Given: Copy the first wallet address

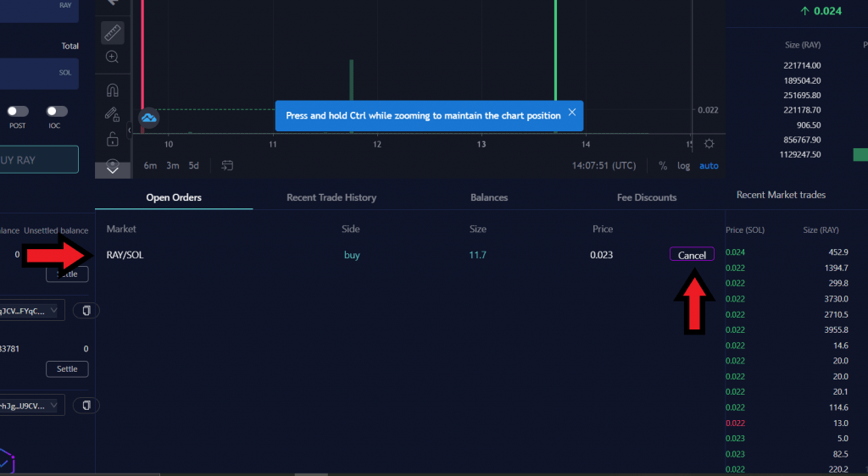Looking at the screenshot, I should tap(86, 311).
